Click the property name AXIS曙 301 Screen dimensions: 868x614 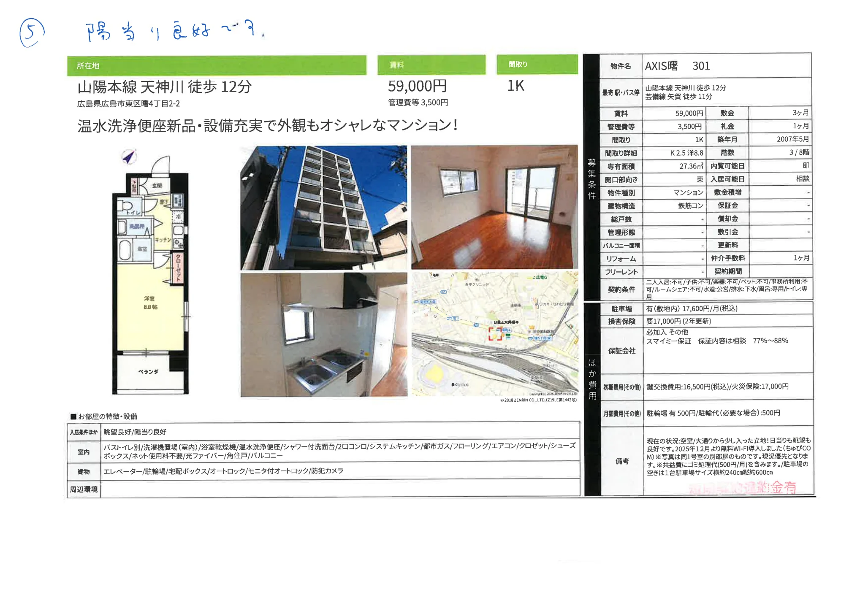677,66
